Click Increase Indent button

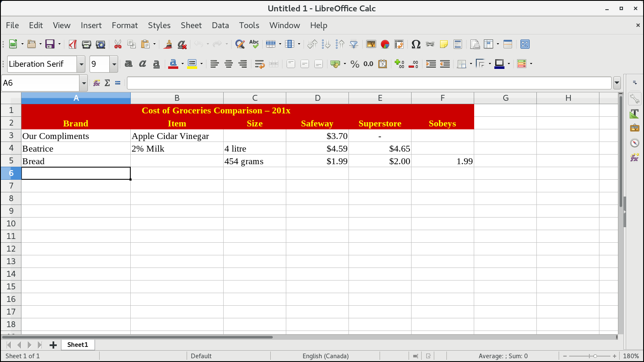pyautogui.click(x=431, y=64)
